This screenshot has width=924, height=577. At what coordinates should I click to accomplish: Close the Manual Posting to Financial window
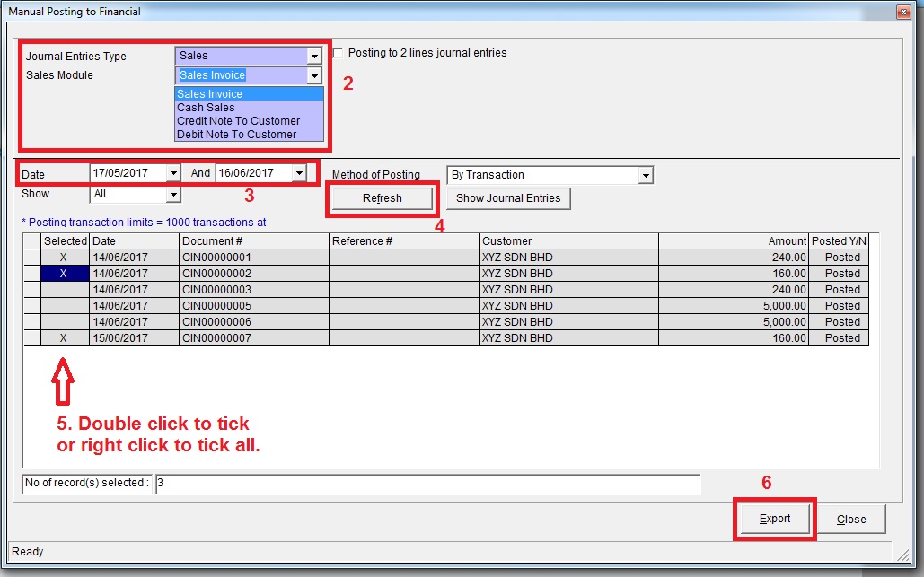click(x=902, y=12)
